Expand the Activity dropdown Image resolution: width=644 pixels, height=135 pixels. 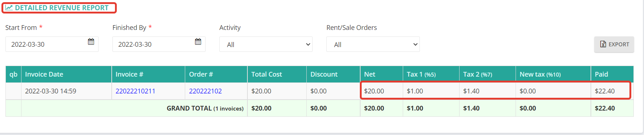point(266,44)
